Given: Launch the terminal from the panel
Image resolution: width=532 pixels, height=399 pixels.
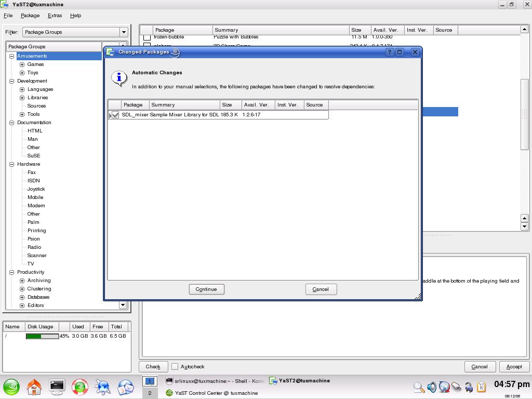Looking at the screenshot, I should 57,387.
